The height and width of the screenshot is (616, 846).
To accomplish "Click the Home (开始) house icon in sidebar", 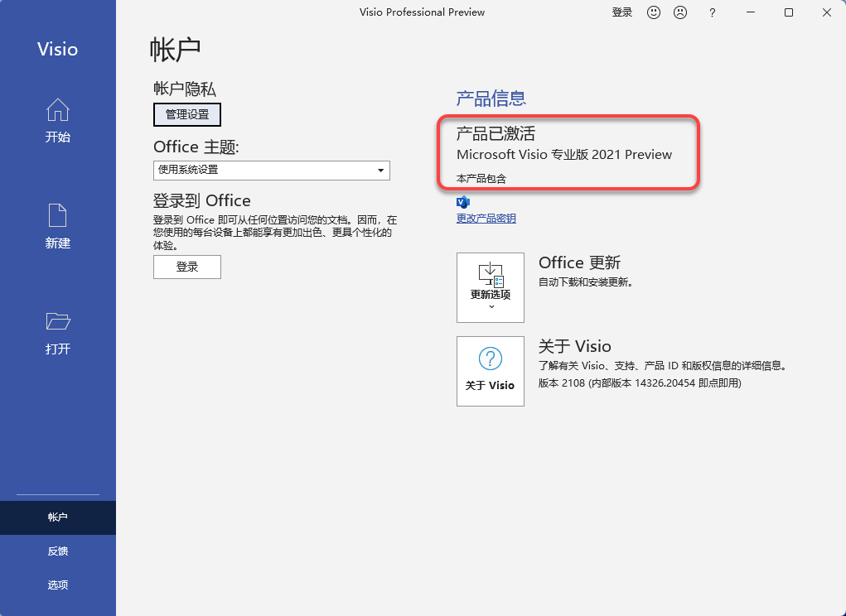I will pos(58,110).
